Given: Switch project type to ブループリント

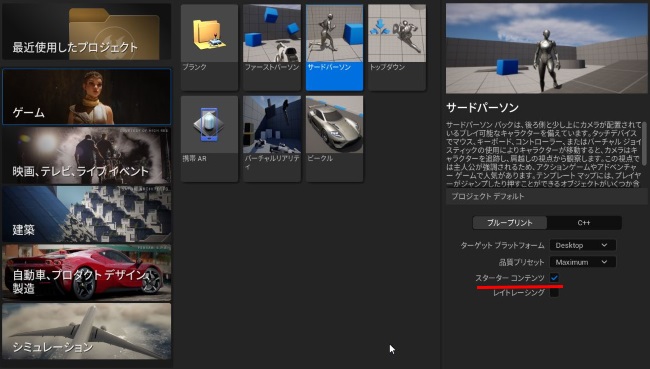Looking at the screenshot, I should [x=510, y=223].
